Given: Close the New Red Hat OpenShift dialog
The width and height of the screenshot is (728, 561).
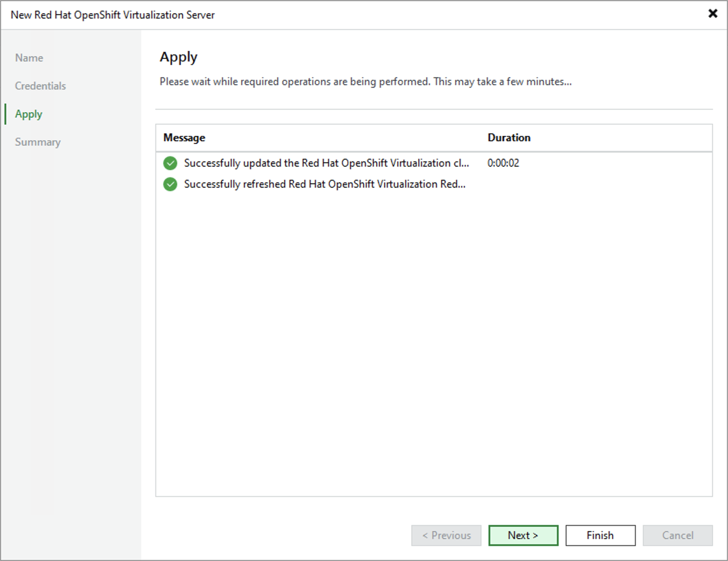Looking at the screenshot, I should (x=713, y=14).
